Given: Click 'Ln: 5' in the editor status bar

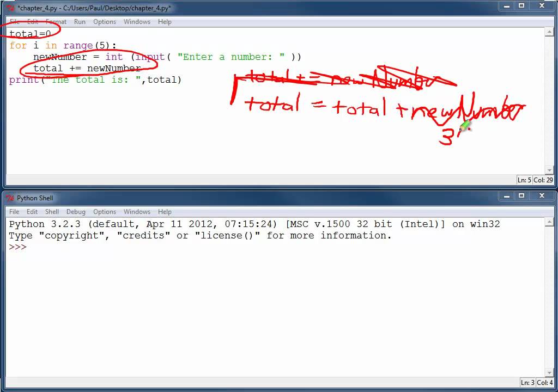Looking at the screenshot, I should click(x=524, y=180).
